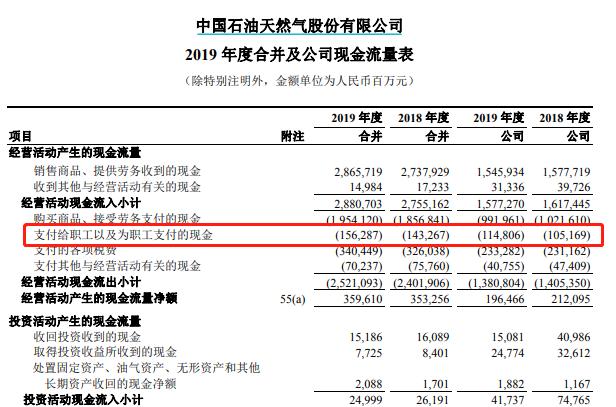This screenshot has height=407, width=616.
Task: Select the 2019 年度 公司 column header
Action: click(x=499, y=126)
